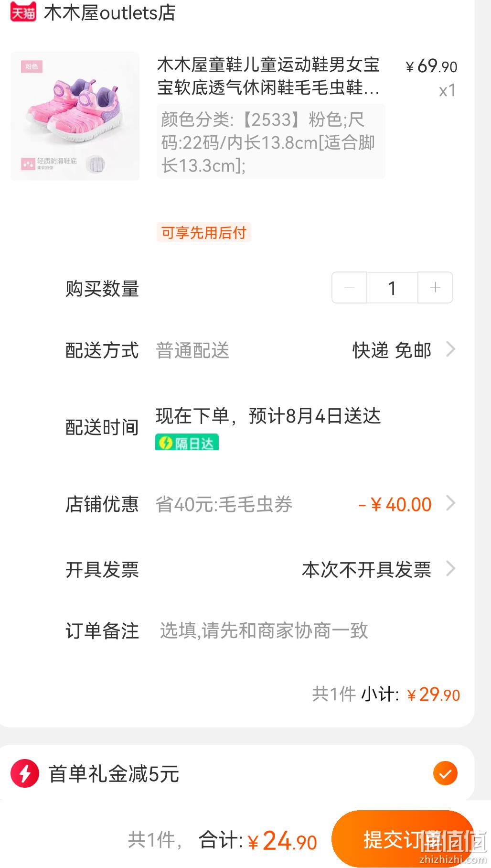This screenshot has height=868, width=491.
Task: Open the 毛毛虫券 coupon details
Action: pyautogui.click(x=224, y=504)
